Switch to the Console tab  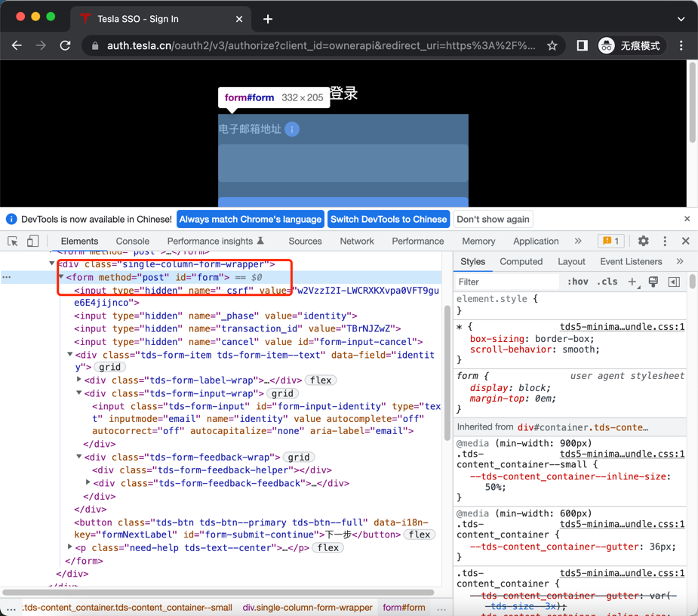[x=133, y=241]
